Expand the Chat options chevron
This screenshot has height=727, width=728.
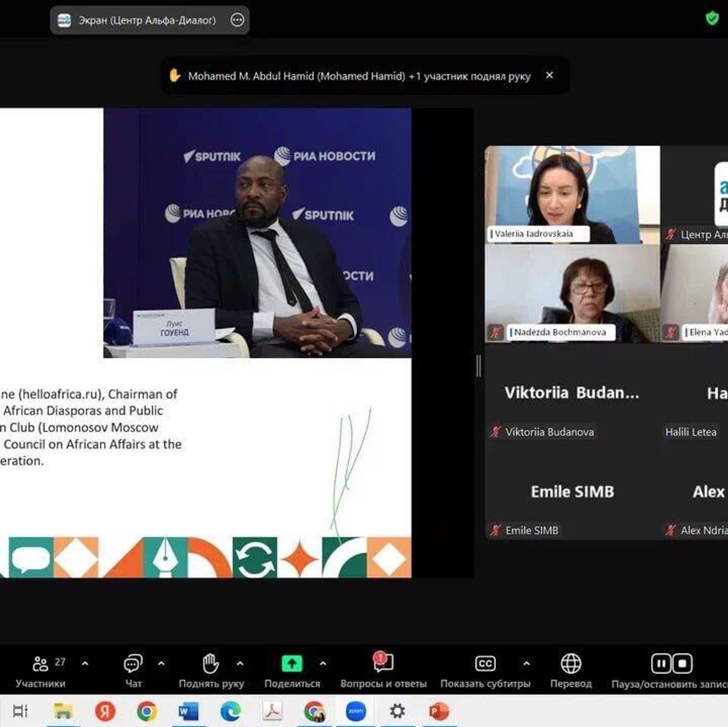[161, 664]
